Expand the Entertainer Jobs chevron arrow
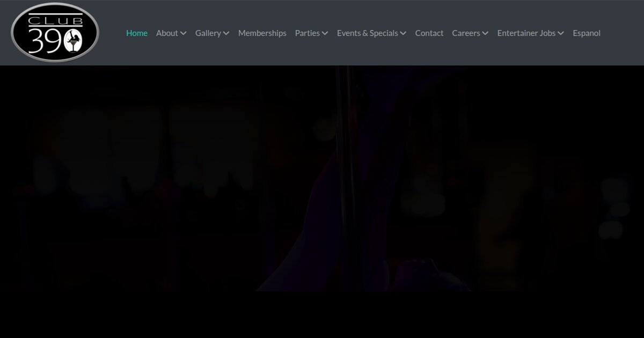The height and width of the screenshot is (338, 644). 561,33
